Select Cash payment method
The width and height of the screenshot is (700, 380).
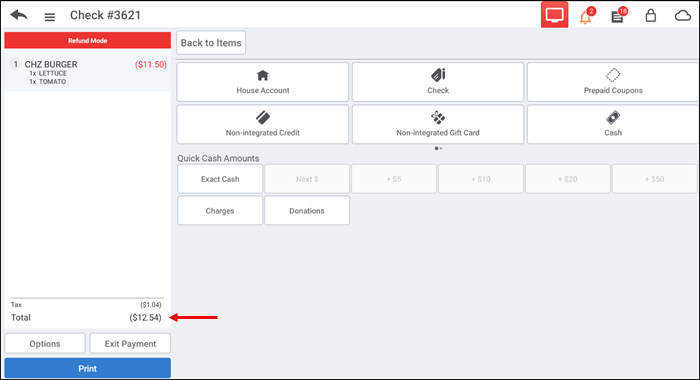tap(613, 125)
